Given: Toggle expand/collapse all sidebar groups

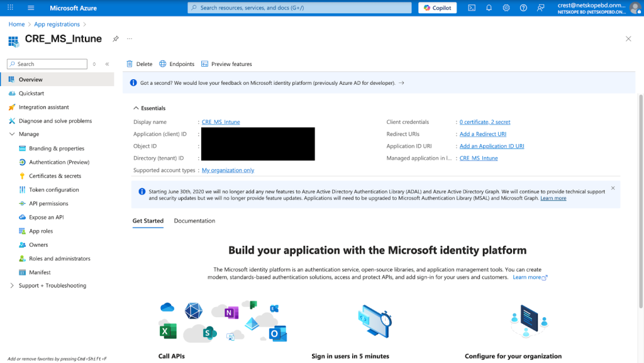Looking at the screenshot, I should click(x=94, y=64).
